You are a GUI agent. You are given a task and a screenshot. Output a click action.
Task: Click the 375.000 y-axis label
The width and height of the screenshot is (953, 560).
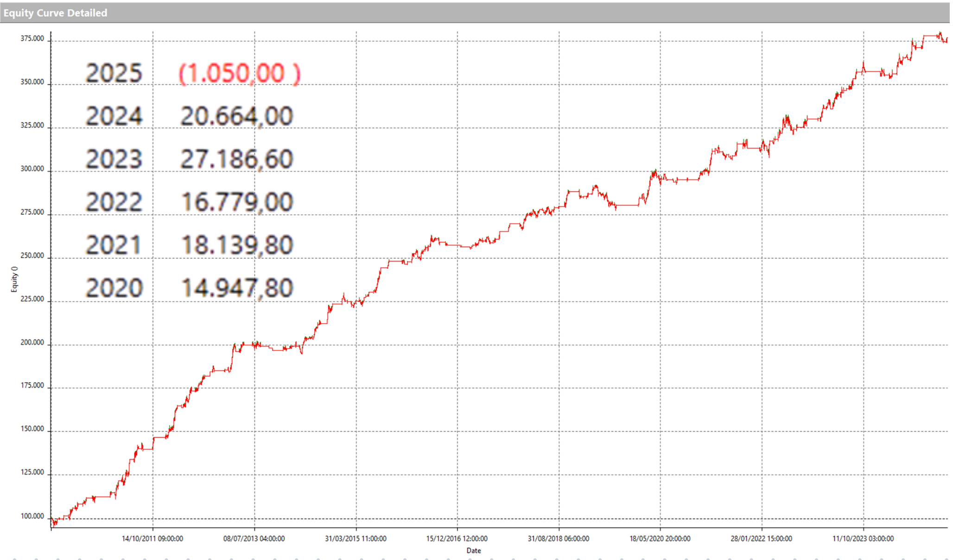click(x=32, y=39)
